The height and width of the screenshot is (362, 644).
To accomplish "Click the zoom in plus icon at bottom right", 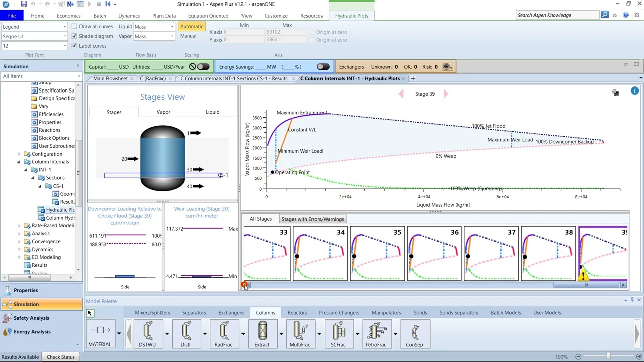I will (639, 357).
